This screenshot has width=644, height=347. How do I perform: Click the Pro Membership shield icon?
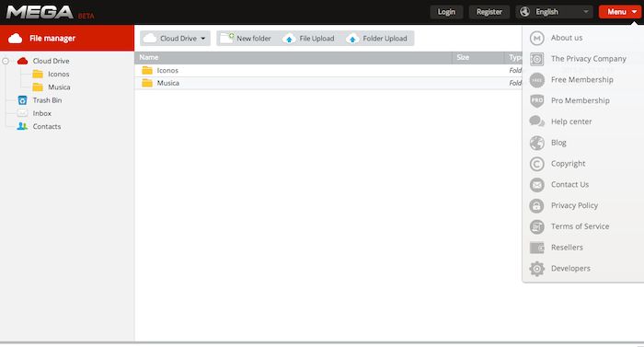tap(536, 101)
